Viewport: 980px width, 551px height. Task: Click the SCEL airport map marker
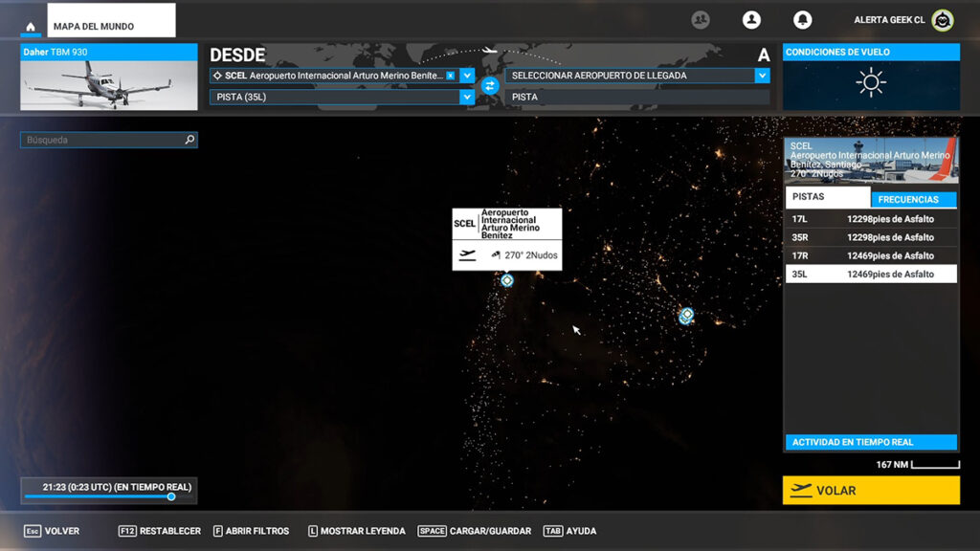click(x=507, y=280)
